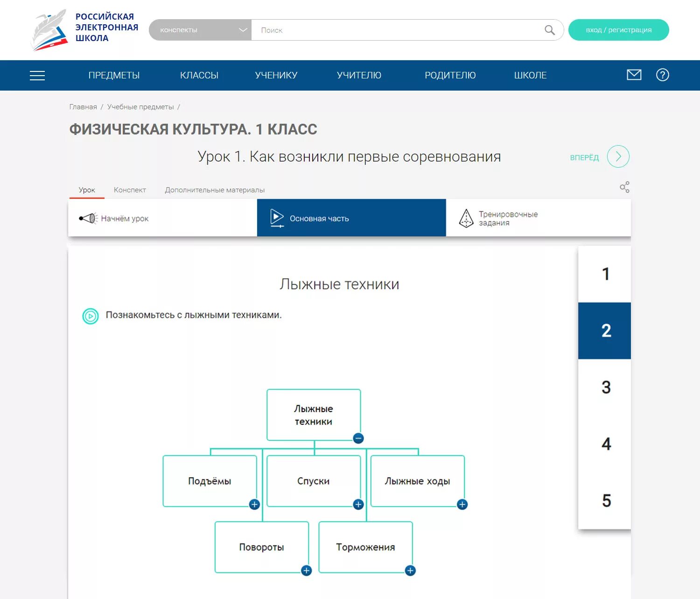
Task: Go to slide 2
Action: 605,331
